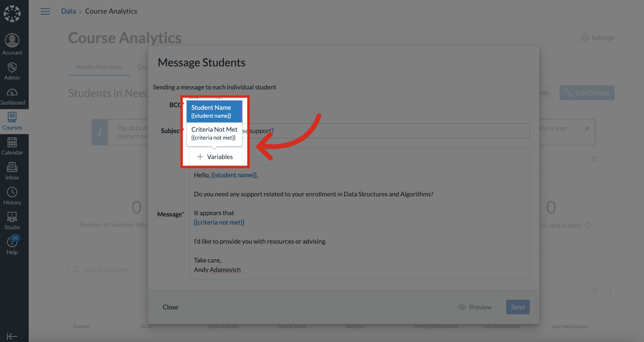This screenshot has width=644, height=342.
Task: Open the Inbox icon
Action: (12, 171)
